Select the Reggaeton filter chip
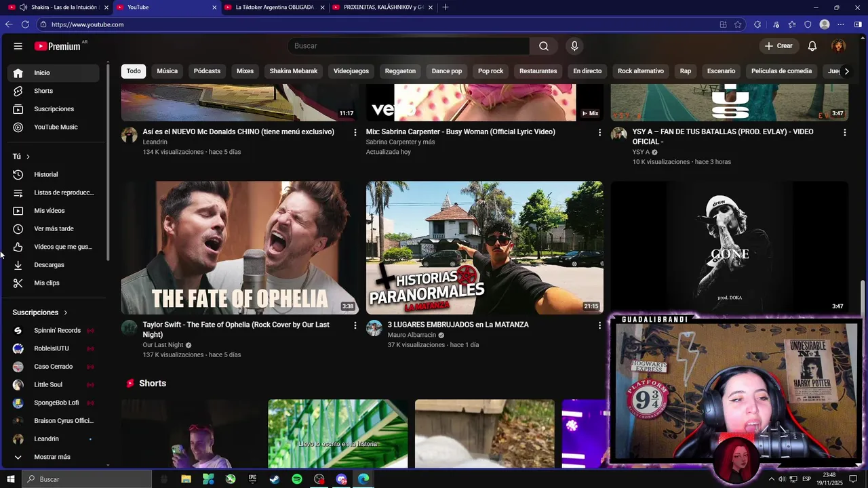868x488 pixels. tap(400, 71)
